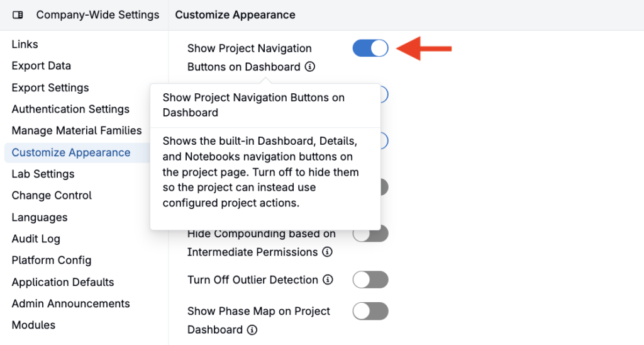The image size is (644, 345).
Task: Click info icon after Phase Map Dashboard label
Action: click(x=252, y=329)
